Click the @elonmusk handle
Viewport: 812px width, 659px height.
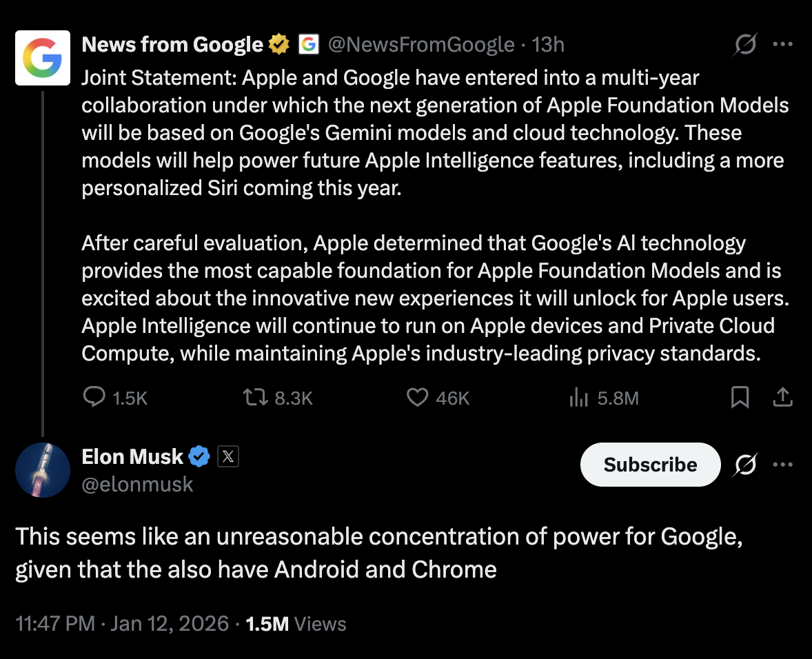click(x=137, y=485)
